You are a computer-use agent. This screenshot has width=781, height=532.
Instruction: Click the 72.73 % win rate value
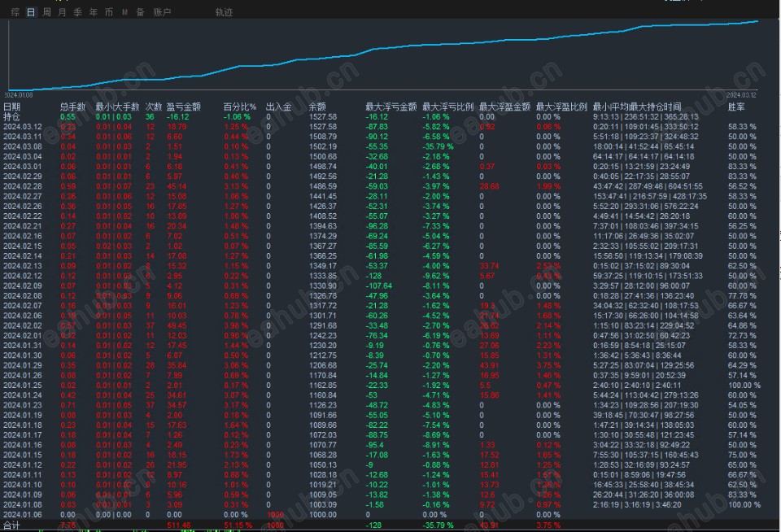pos(742,336)
